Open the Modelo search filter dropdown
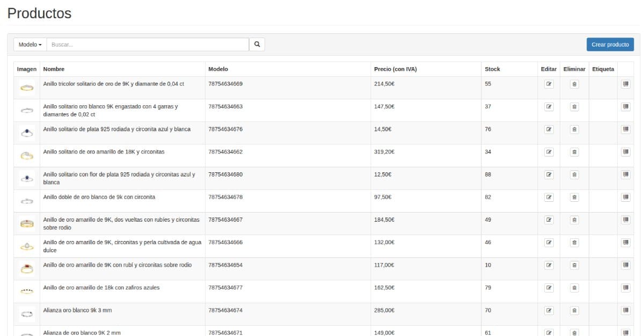The height and width of the screenshot is (336, 644). (x=30, y=45)
